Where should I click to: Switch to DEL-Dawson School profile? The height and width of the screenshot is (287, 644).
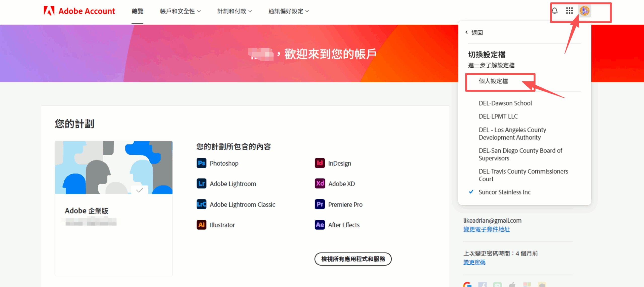pos(505,103)
